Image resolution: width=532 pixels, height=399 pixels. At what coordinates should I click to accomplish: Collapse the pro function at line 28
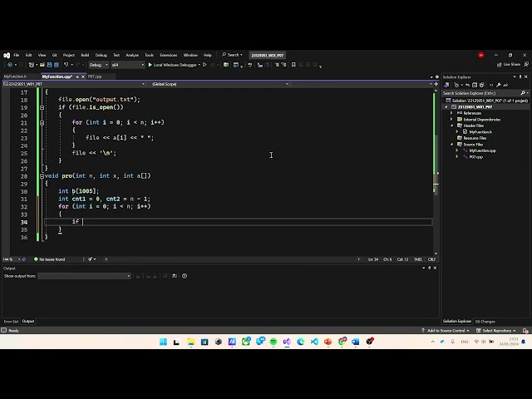pyautogui.click(x=42, y=175)
